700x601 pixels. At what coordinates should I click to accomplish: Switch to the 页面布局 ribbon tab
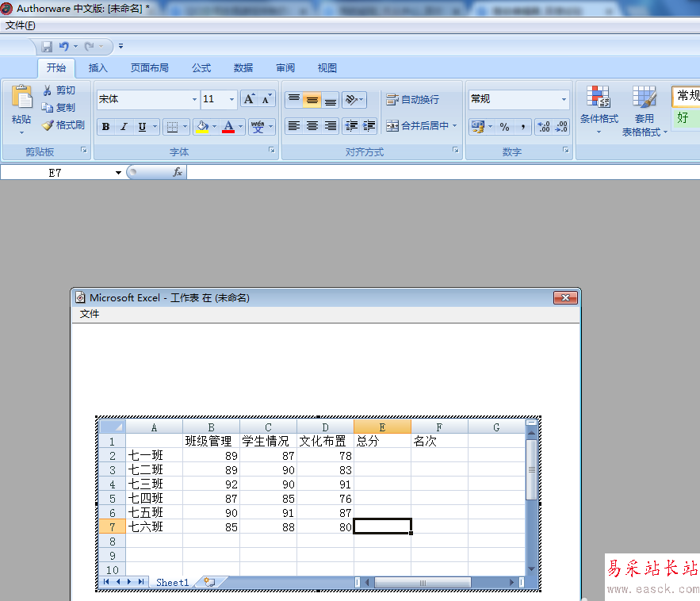tap(150, 68)
